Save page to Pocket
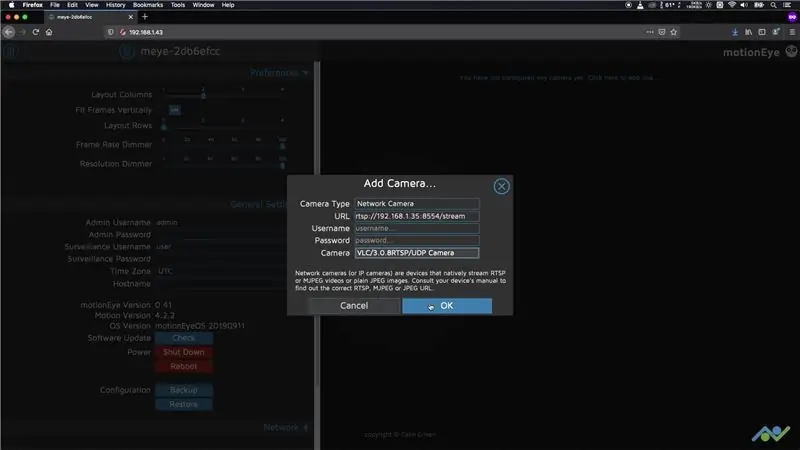 (662, 32)
